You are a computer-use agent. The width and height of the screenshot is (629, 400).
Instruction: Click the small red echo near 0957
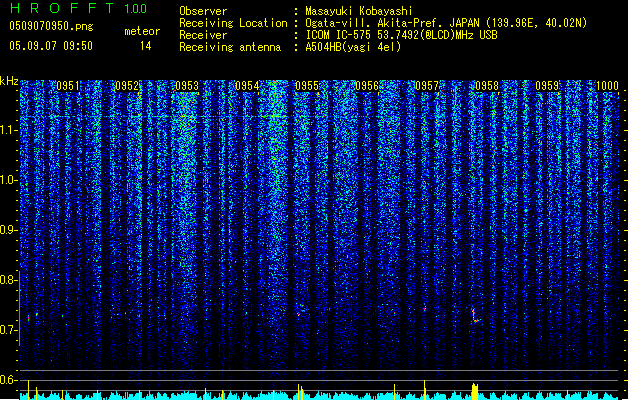coord(424,309)
